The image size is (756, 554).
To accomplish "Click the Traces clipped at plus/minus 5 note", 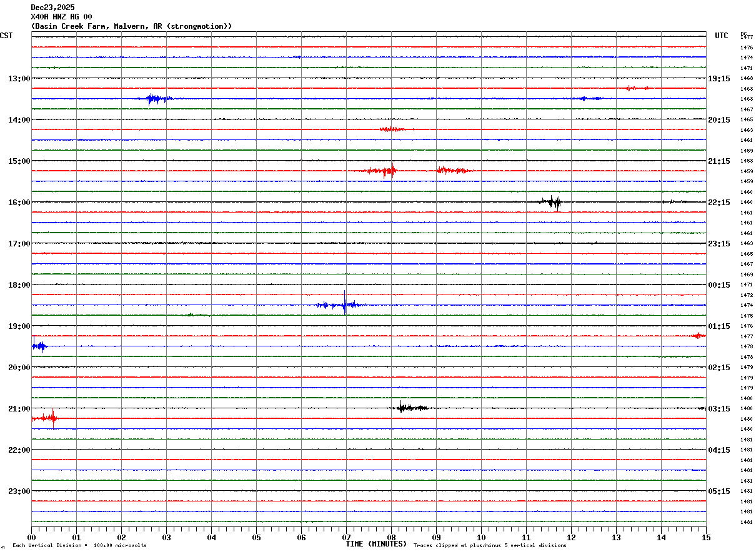I will [490, 546].
